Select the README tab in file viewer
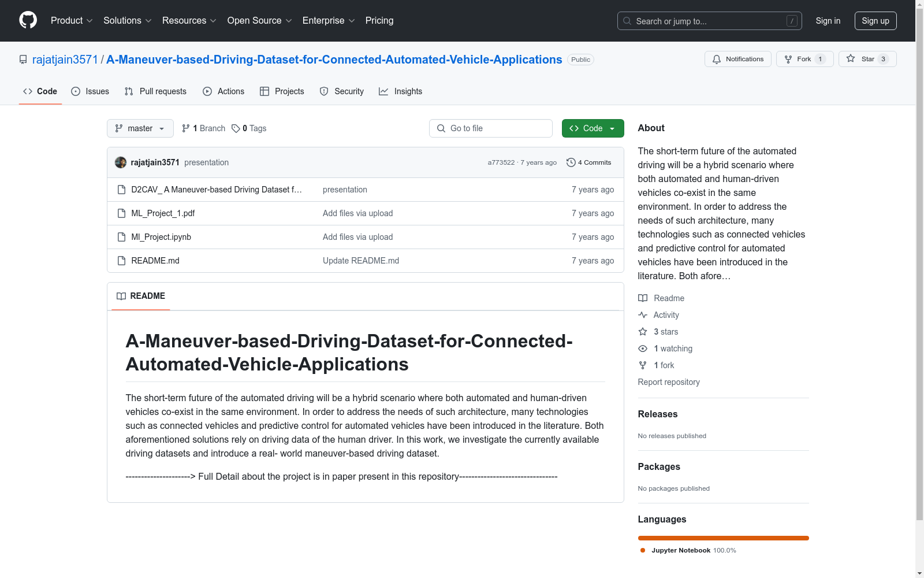The height and width of the screenshot is (578, 924). click(x=141, y=296)
